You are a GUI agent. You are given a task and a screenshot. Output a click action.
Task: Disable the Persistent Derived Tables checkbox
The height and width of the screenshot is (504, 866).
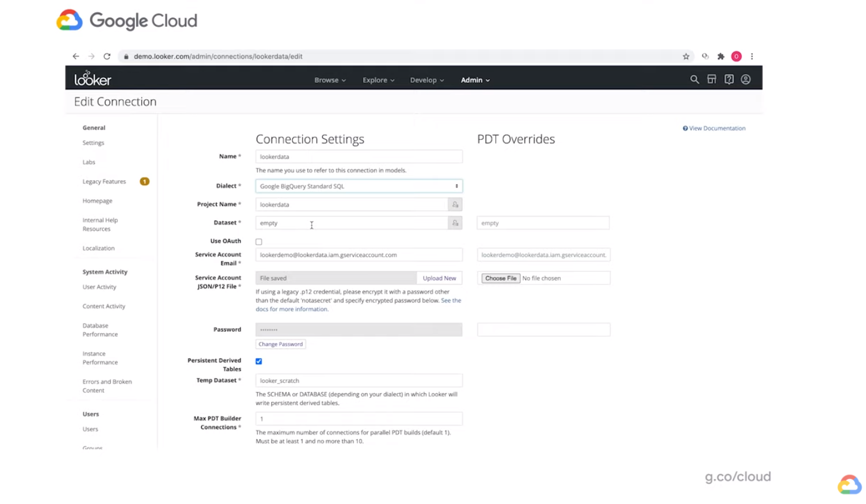pos(258,361)
